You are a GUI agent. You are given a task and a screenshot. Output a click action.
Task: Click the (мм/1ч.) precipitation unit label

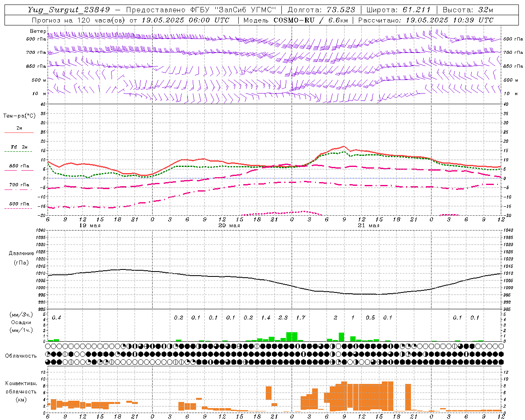click(21, 330)
